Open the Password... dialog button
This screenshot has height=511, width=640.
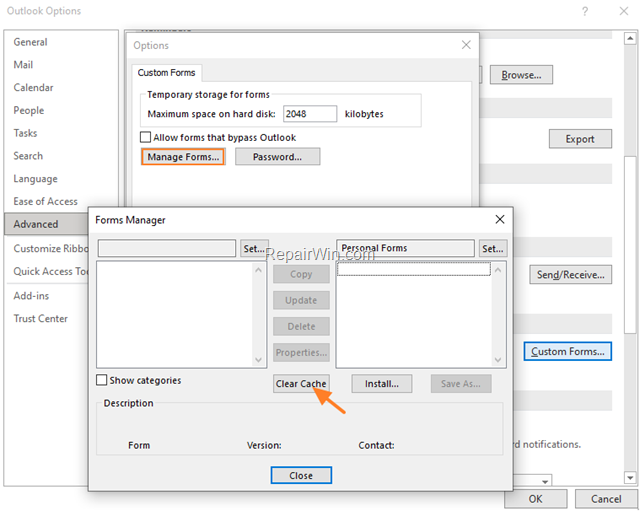tap(278, 157)
